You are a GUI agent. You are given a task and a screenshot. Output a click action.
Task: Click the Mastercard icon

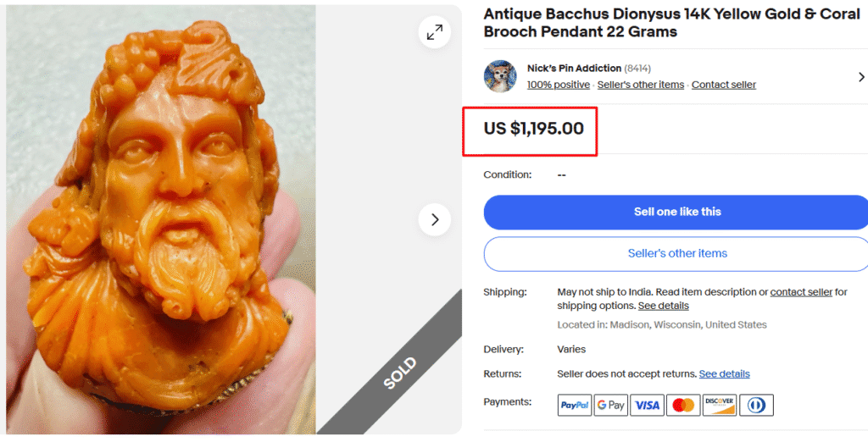[x=683, y=405]
